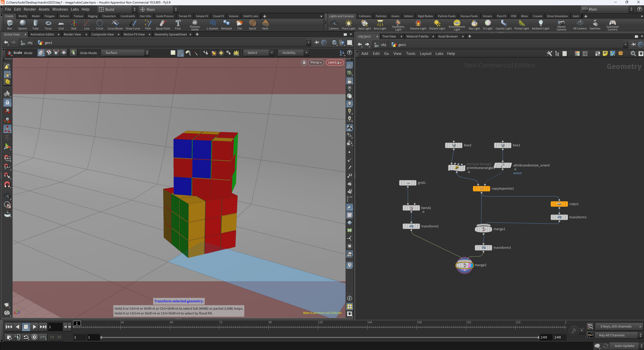The height and width of the screenshot is (350, 644).
Task: Select the bend1 node
Action: tap(411, 208)
